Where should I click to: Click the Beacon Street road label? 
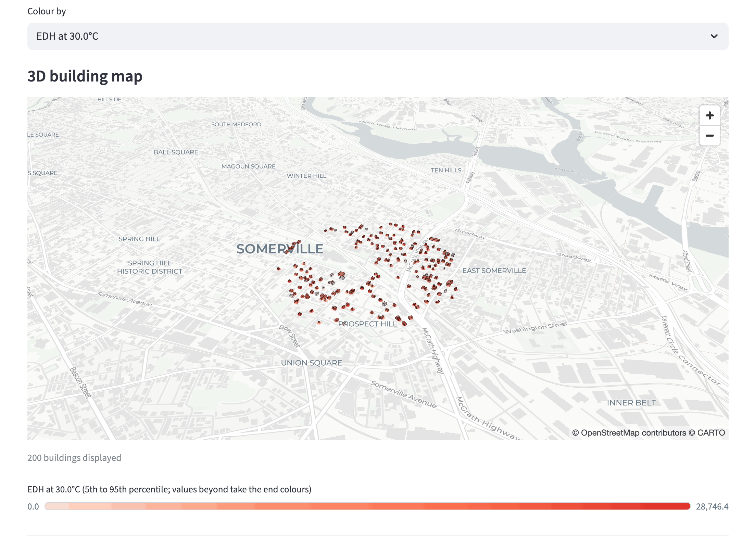pos(81,383)
